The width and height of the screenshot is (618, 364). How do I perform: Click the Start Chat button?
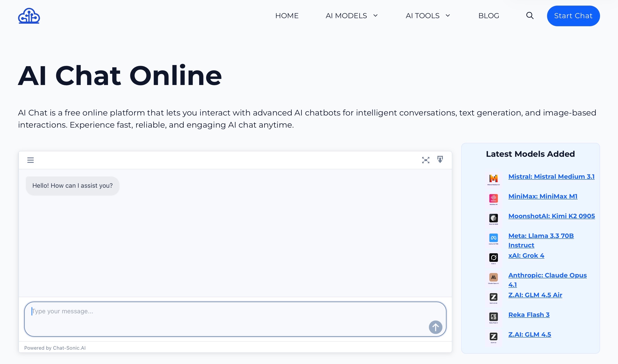tap(573, 16)
